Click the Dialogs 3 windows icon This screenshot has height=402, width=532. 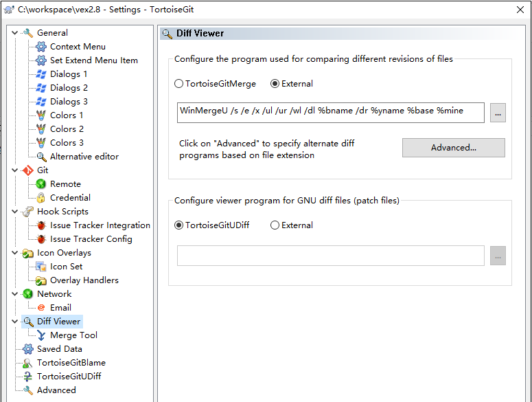(41, 102)
